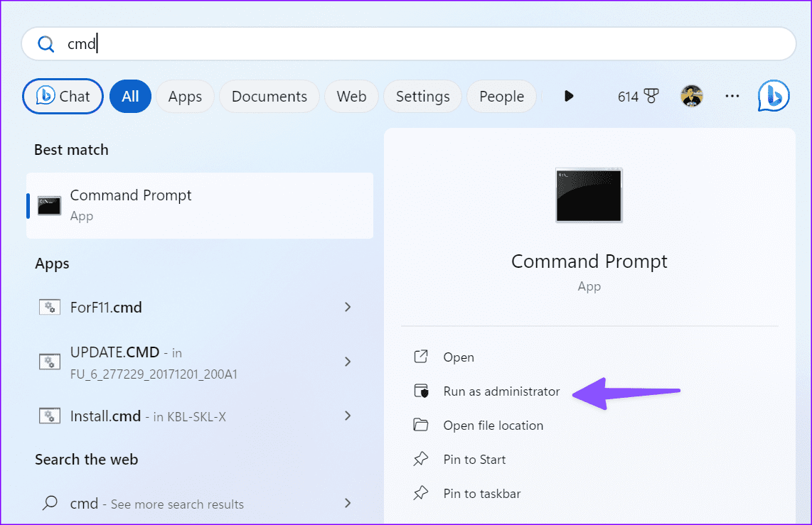
Task: Click the ForF11.cmd file icon
Action: [x=49, y=308]
